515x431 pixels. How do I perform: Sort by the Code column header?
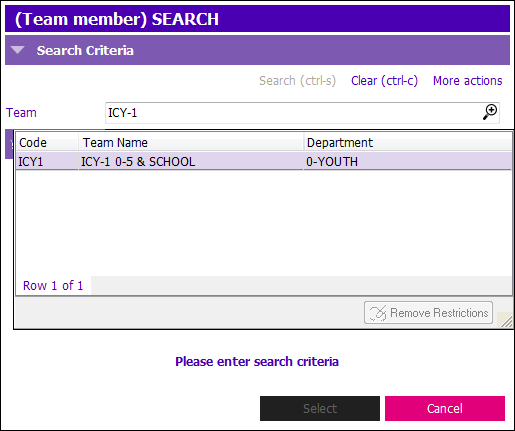pyautogui.click(x=47, y=143)
